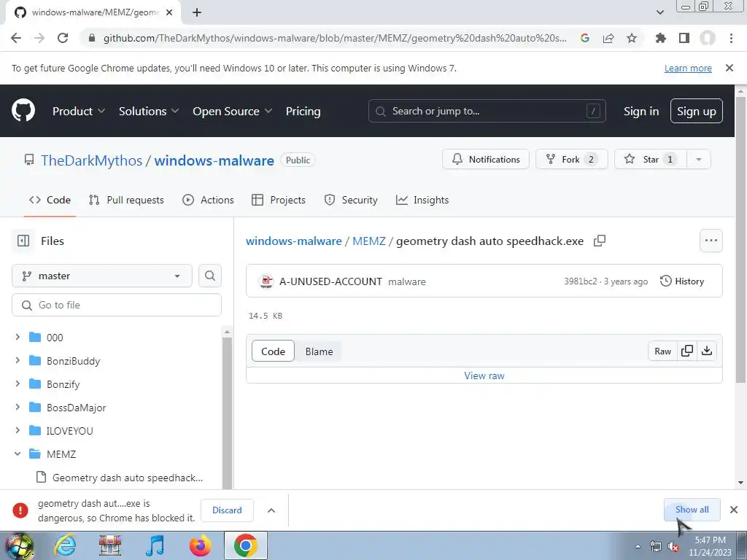
Task: Open star list dropdown arrow
Action: pos(698,160)
